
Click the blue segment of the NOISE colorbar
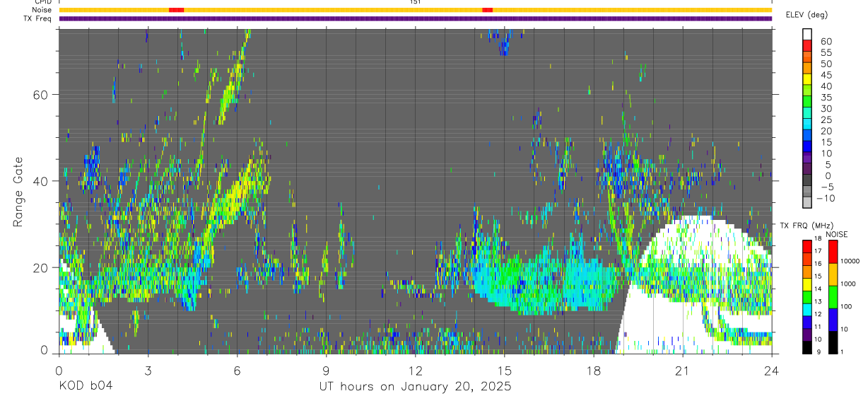point(832,320)
